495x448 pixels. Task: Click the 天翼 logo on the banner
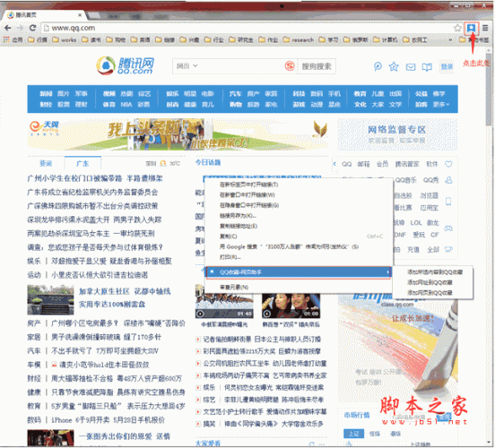(x=44, y=128)
